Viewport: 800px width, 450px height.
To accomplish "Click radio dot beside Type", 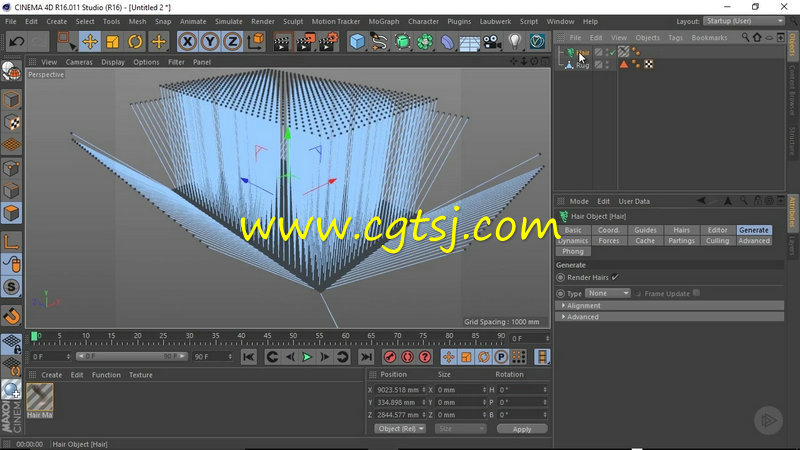I will click(561, 293).
